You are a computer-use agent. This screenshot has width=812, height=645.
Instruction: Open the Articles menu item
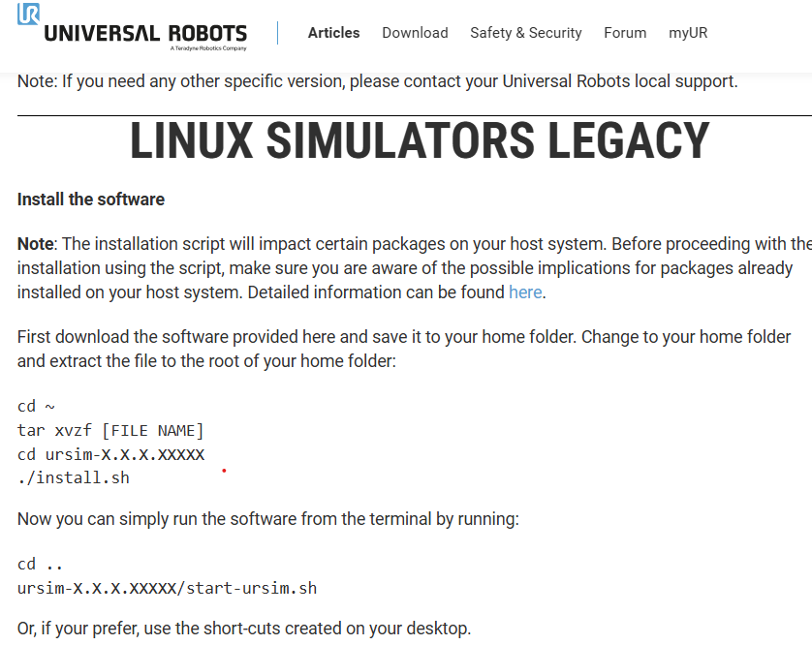(x=333, y=33)
